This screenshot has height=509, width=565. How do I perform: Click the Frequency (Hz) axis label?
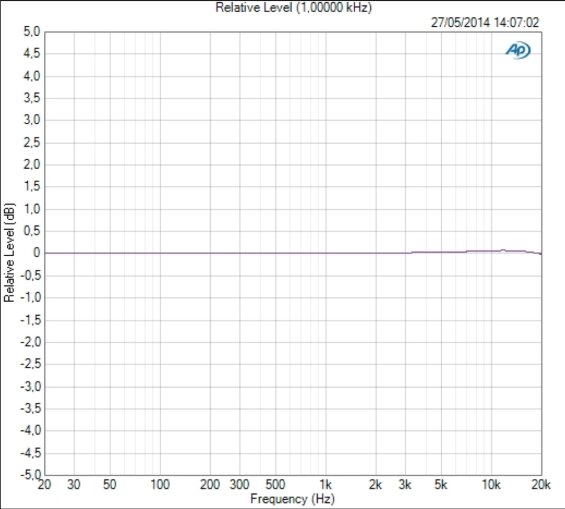click(292, 499)
